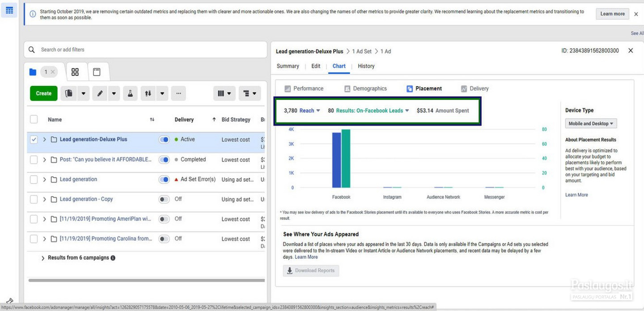
Task: Turn off the Post: "Can you believe it" toggle
Action: click(x=164, y=160)
